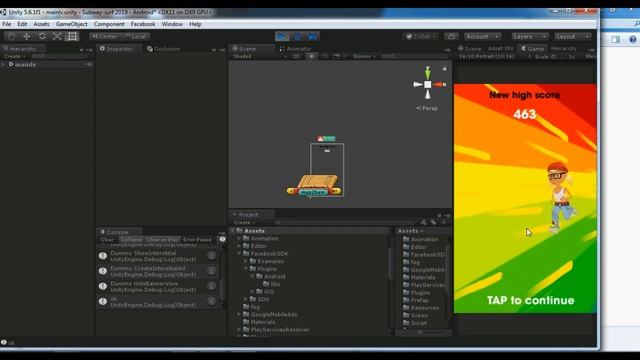Open Project Create dropdown
Screen dimensions: 640x360
click(x=244, y=222)
